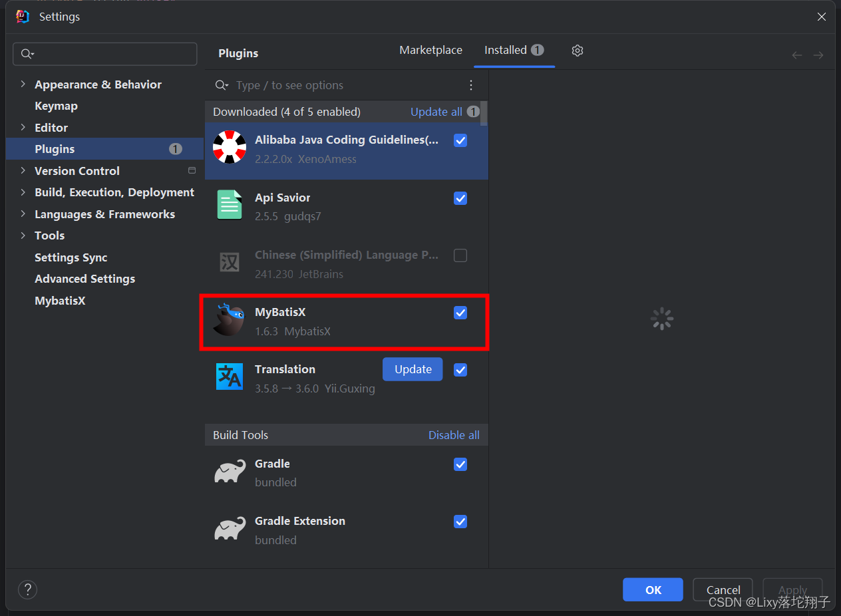Screen dimensions: 841x616
Task: Navigate forward with the right arrow
Action: (818, 55)
